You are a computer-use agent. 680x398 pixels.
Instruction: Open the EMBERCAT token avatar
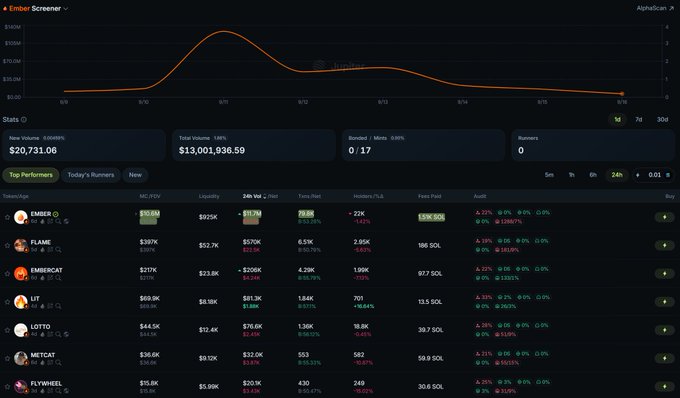click(20, 274)
